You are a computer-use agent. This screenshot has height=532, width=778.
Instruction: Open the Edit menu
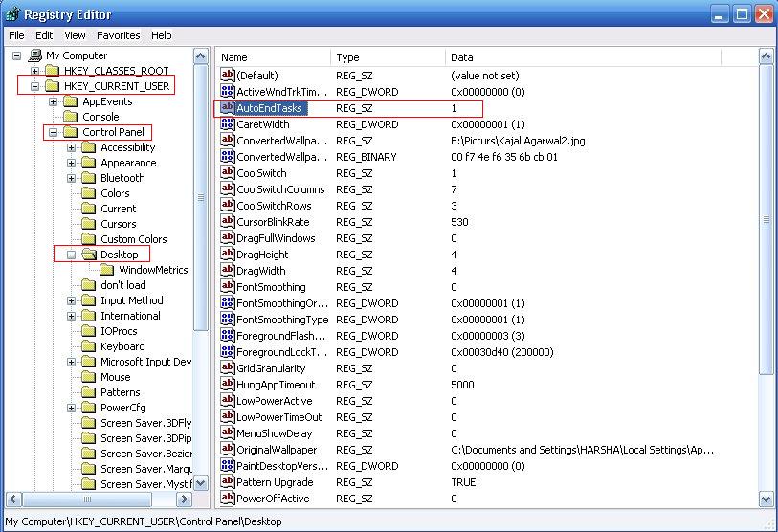[x=44, y=35]
